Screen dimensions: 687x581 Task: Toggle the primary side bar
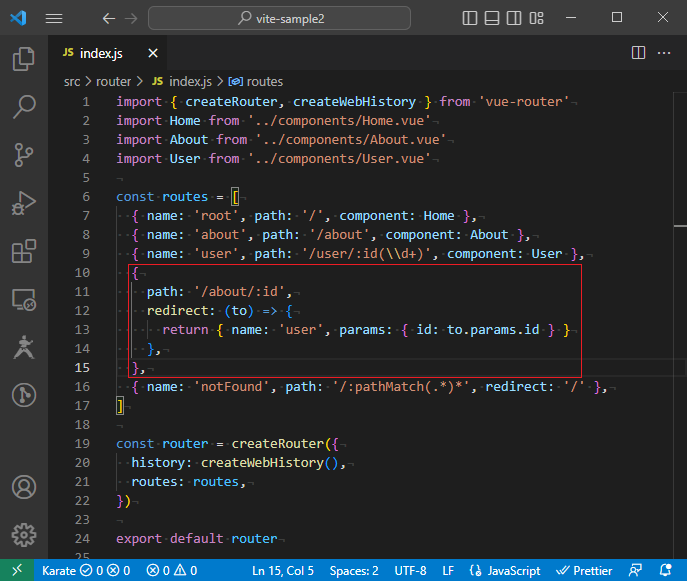tap(470, 18)
